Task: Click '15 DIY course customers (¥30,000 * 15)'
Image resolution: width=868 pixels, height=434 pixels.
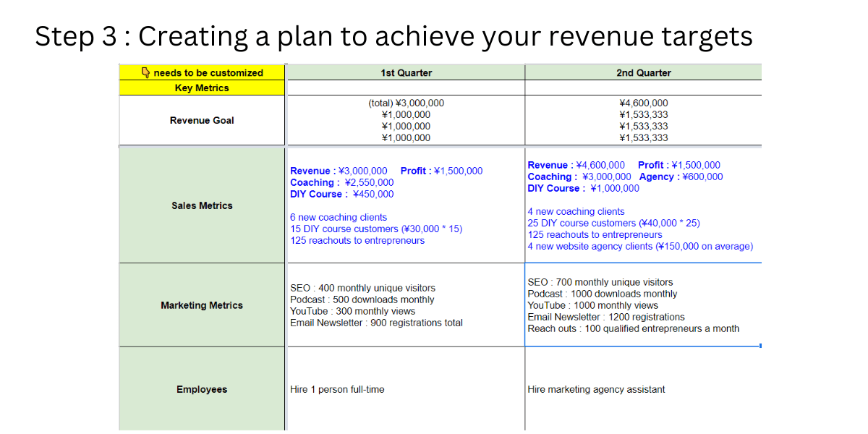Action: click(x=376, y=229)
